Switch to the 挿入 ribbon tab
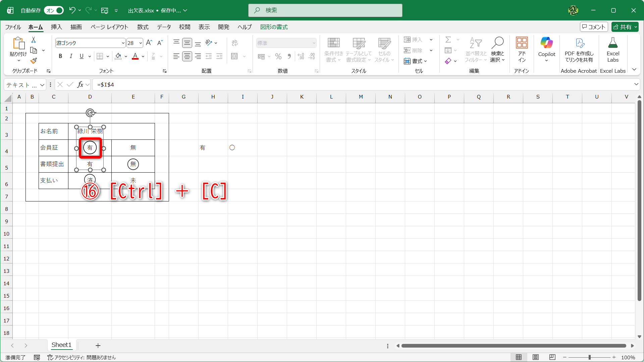The width and height of the screenshot is (644, 362). coord(56,27)
